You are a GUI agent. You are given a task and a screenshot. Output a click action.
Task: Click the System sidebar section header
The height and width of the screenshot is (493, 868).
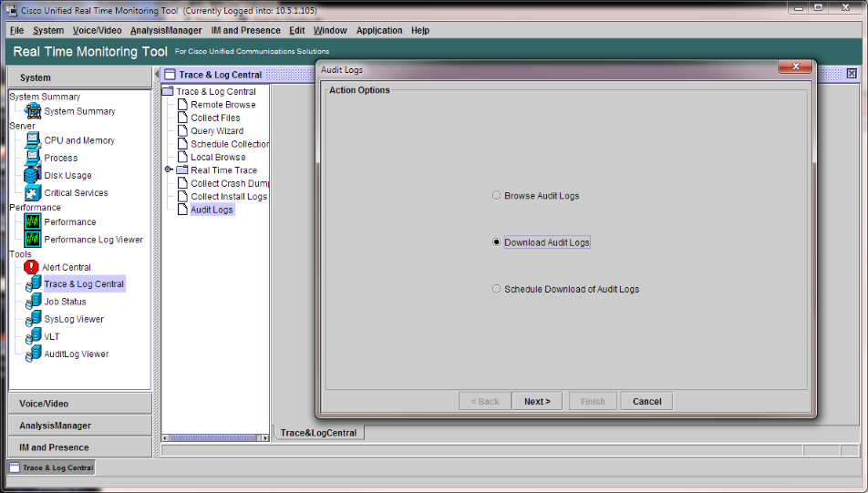[x=79, y=77]
